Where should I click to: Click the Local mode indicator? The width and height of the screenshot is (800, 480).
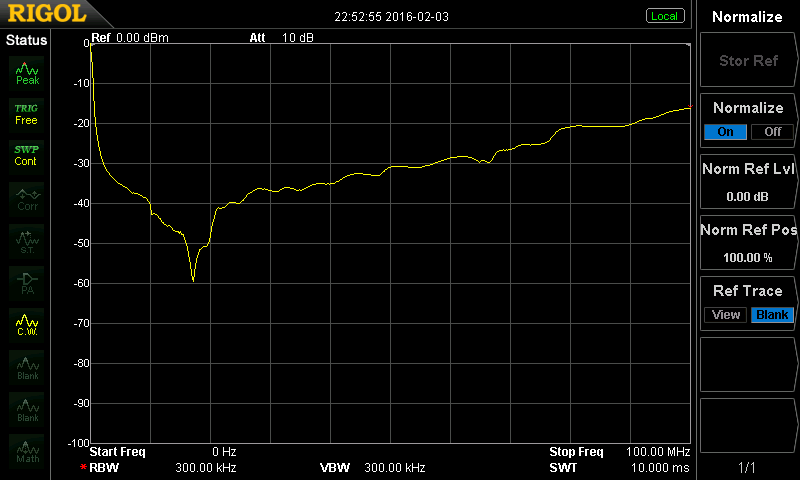pos(664,16)
